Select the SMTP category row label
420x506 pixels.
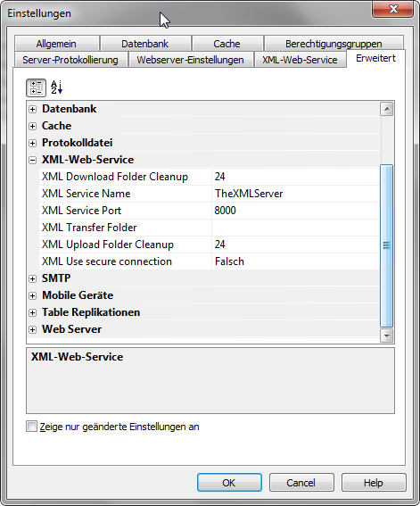[x=56, y=278]
